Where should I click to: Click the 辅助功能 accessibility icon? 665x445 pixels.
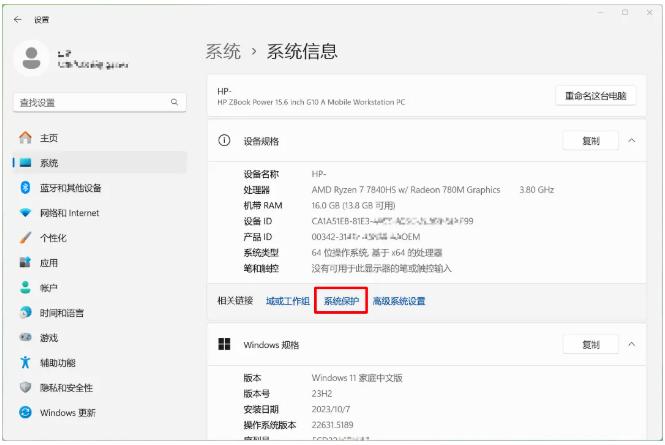point(25,362)
